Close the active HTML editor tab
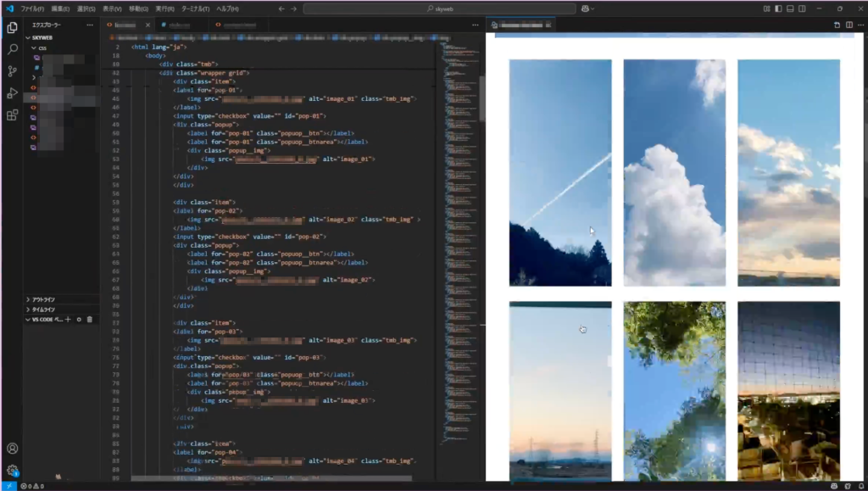The image size is (868, 491). (x=147, y=25)
